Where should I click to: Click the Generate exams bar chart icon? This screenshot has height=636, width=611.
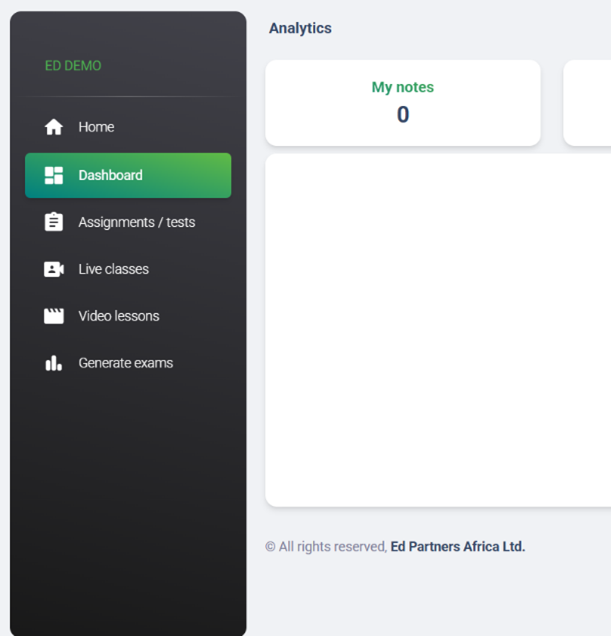(x=54, y=363)
